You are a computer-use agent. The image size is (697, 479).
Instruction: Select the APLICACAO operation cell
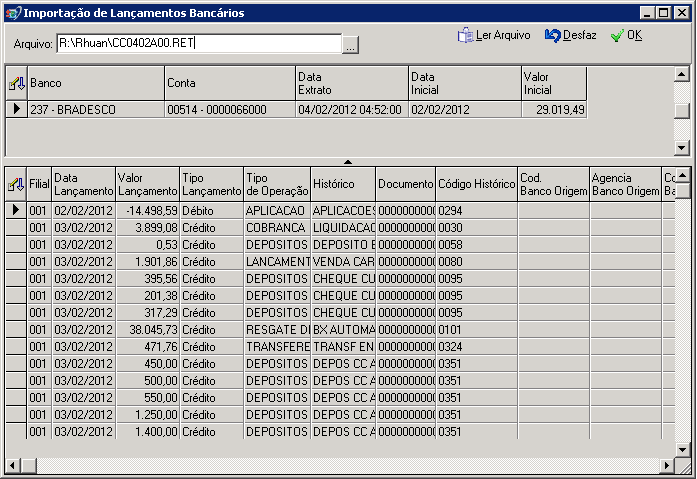point(277,211)
